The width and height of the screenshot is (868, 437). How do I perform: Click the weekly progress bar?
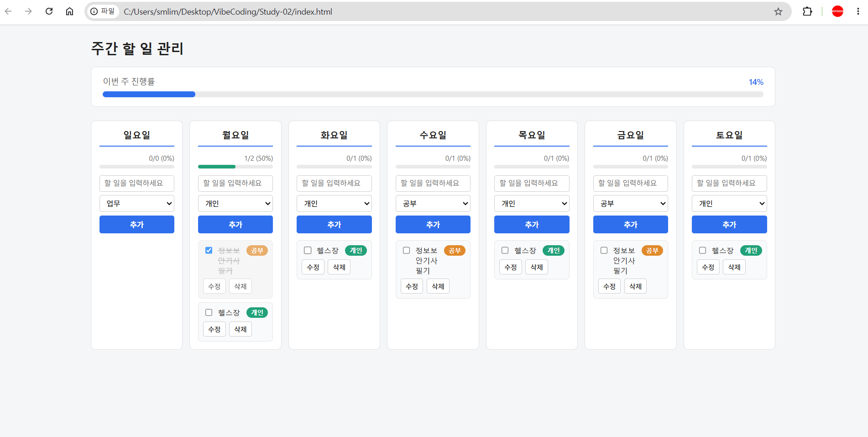(x=433, y=95)
